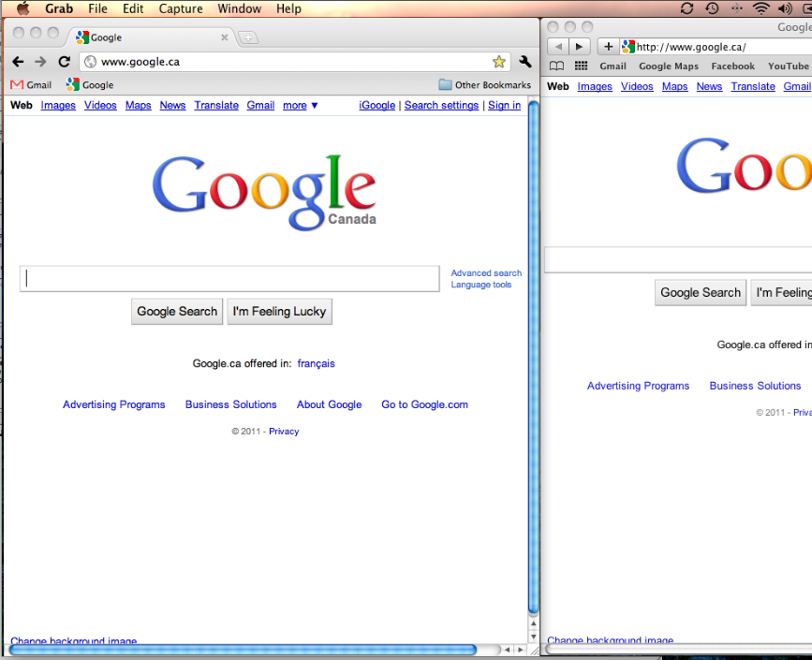Screen dimensions: 812x660
Task: Click the Go to Google.com link
Action: click(x=424, y=404)
